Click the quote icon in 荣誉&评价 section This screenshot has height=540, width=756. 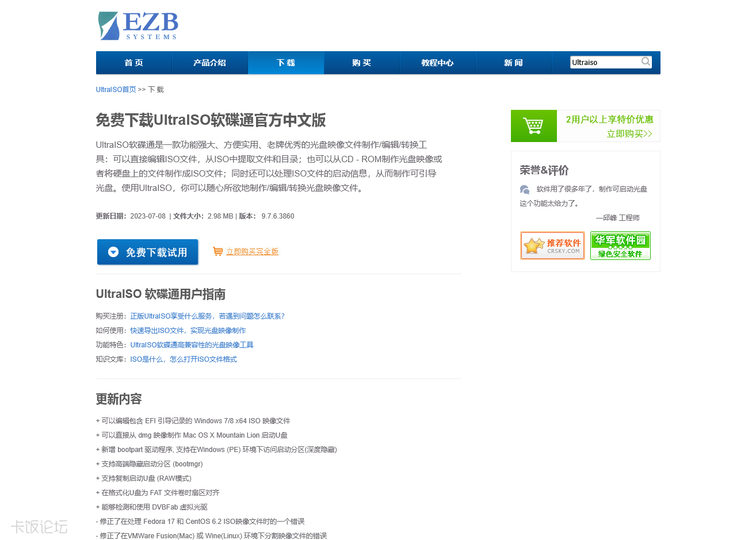tap(524, 189)
